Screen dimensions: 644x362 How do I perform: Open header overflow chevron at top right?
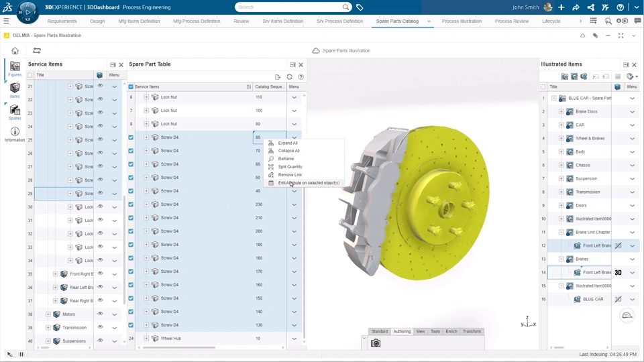pos(637,7)
